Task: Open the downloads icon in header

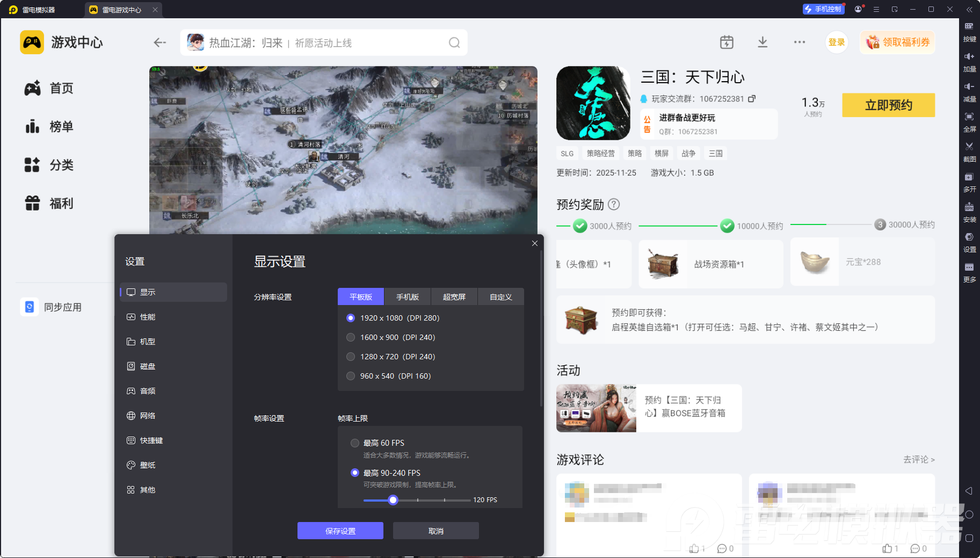Action: (x=763, y=42)
